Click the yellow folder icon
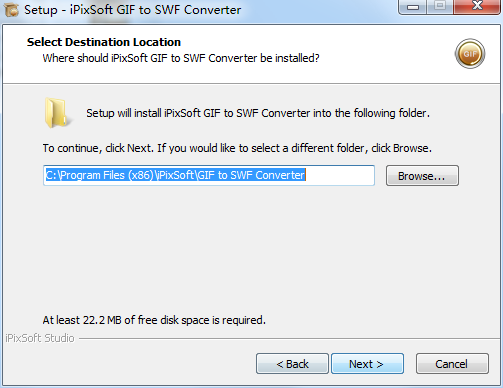The width and height of the screenshot is (503, 388). 56,113
